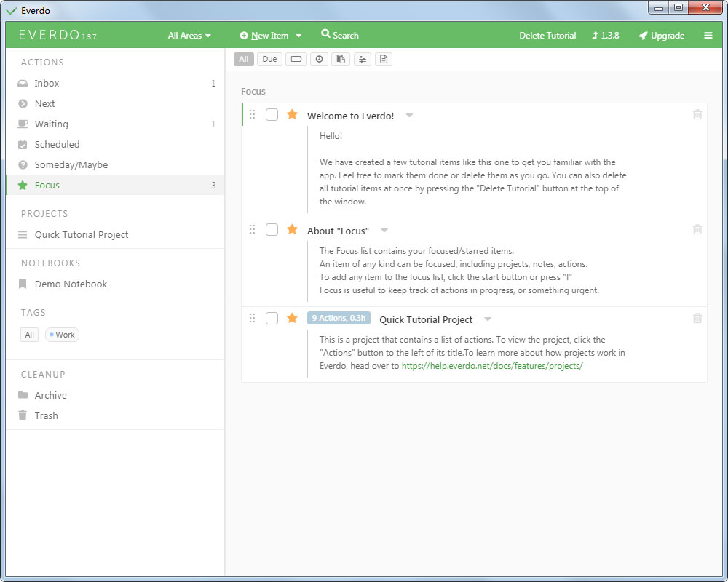The height and width of the screenshot is (582, 728).
Task: Tick the Quick Tutorial Project checkbox
Action: point(272,319)
